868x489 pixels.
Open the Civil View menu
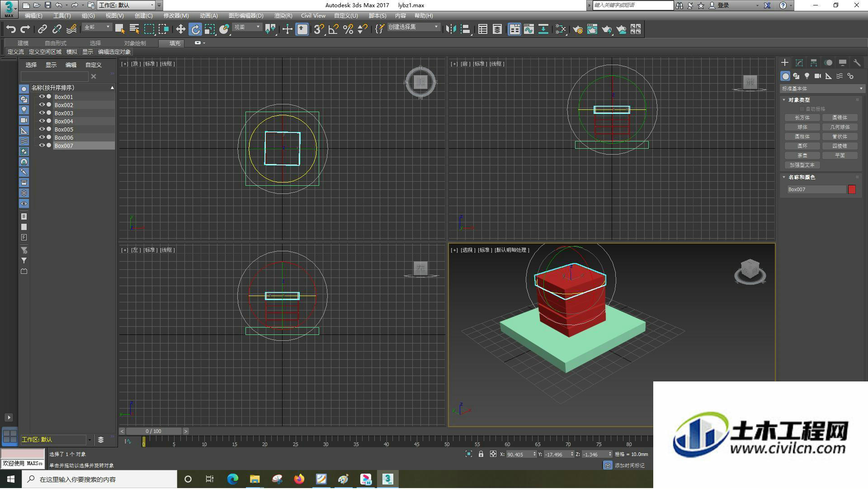(x=313, y=16)
